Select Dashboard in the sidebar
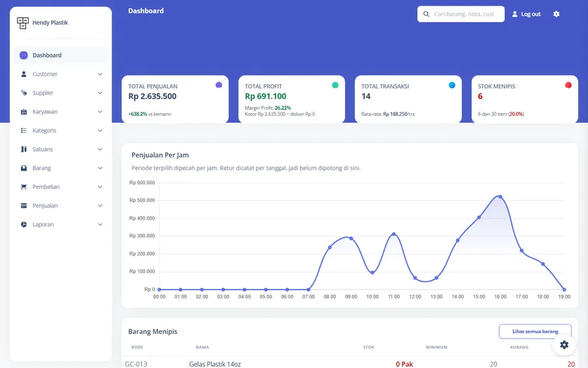This screenshot has height=368, width=588. tap(61, 55)
